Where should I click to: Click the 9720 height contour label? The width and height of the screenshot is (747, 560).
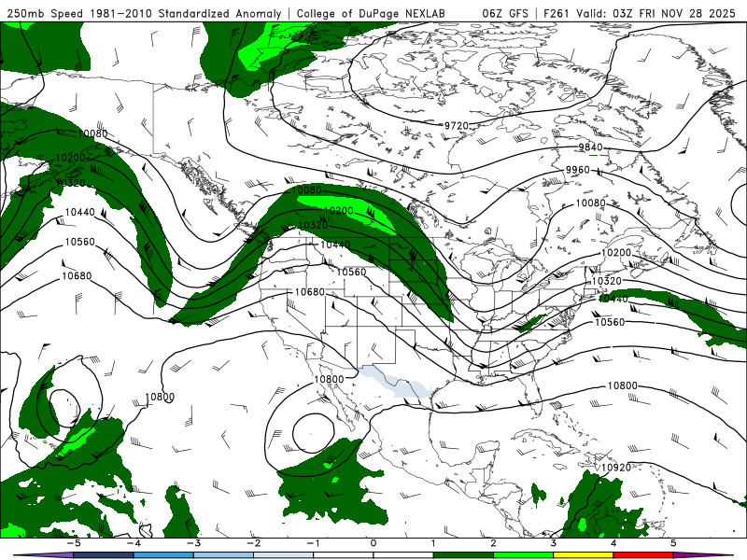(457, 126)
